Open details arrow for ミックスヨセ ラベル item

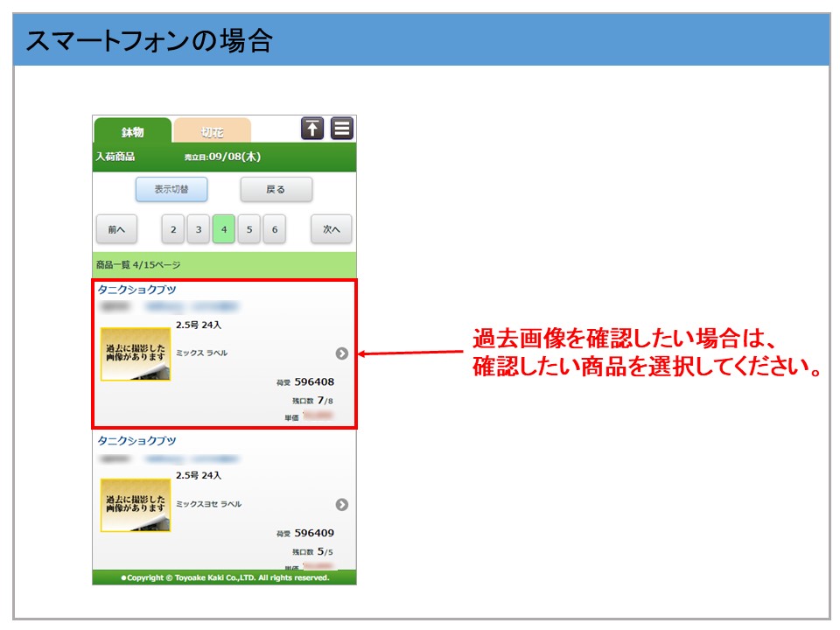pyautogui.click(x=341, y=505)
